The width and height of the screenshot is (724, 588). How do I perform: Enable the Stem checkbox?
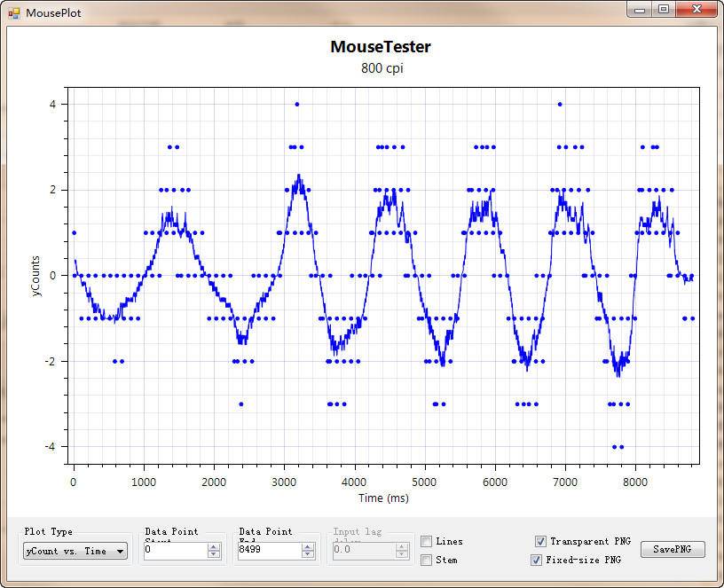click(427, 560)
